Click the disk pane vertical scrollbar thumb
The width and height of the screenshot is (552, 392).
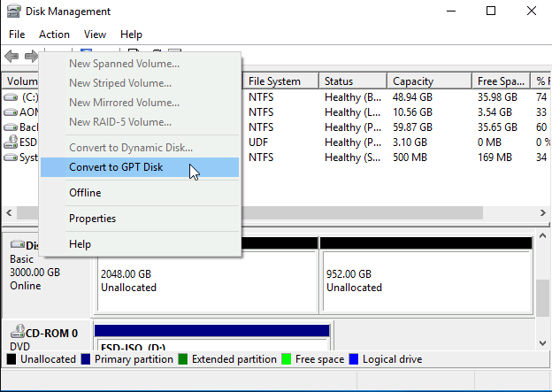click(542, 297)
